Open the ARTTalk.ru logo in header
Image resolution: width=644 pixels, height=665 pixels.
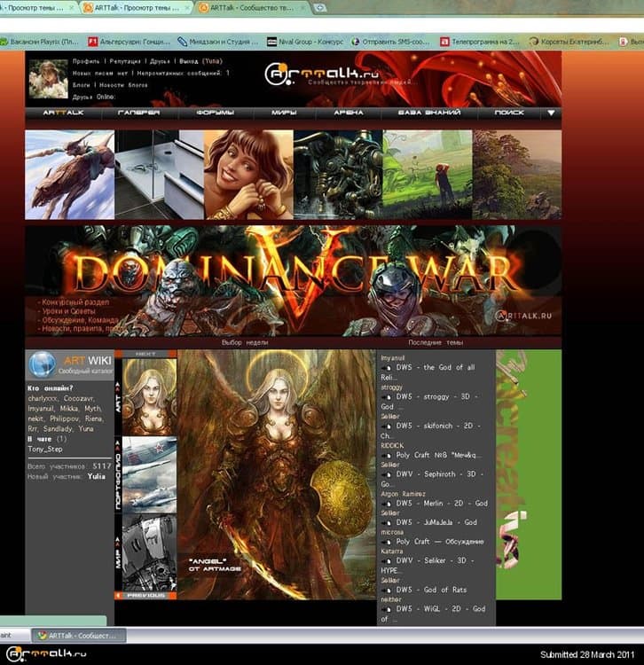tap(322, 74)
